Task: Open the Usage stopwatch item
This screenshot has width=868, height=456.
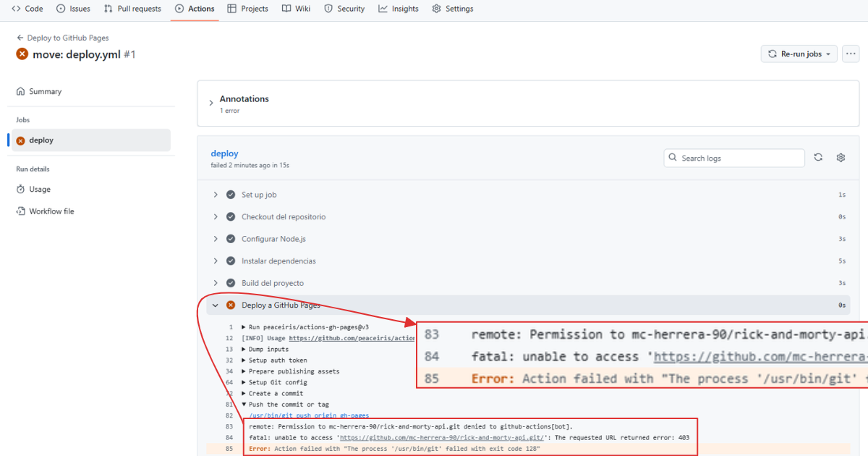Action: coord(40,190)
